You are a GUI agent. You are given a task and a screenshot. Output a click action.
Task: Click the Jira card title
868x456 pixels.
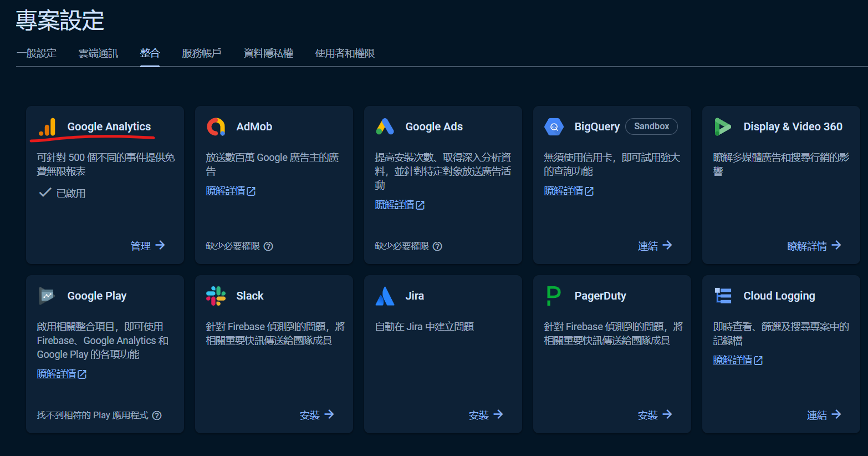[x=415, y=296]
